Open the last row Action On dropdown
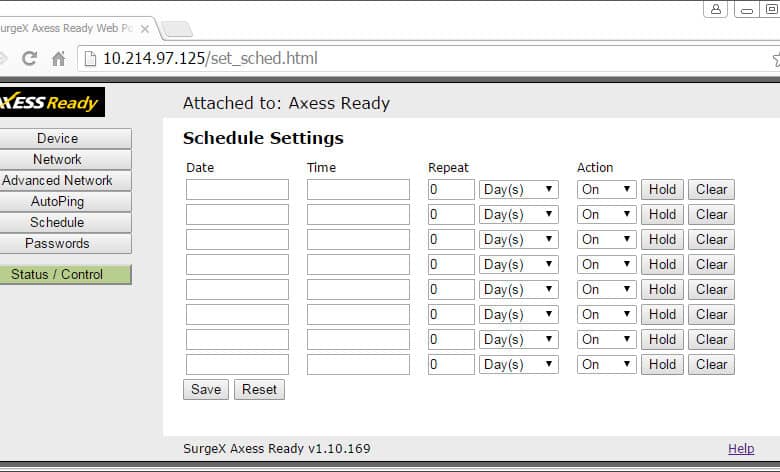The image size is (780, 472). click(x=606, y=365)
